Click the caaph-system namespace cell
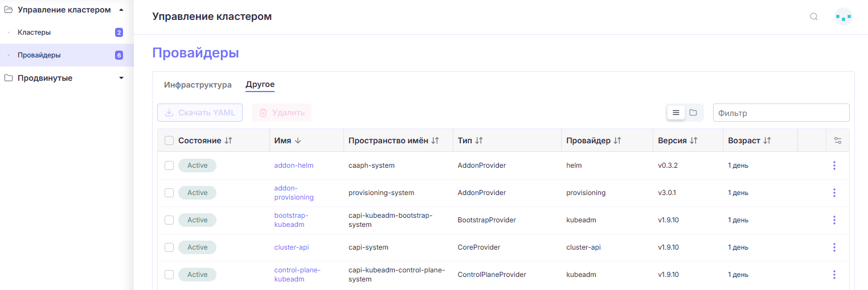 [x=371, y=165]
